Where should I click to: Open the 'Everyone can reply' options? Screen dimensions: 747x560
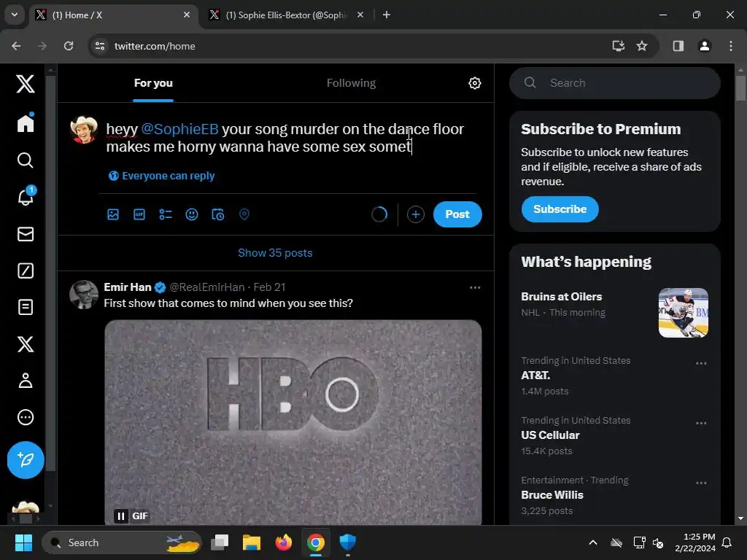[x=161, y=176]
